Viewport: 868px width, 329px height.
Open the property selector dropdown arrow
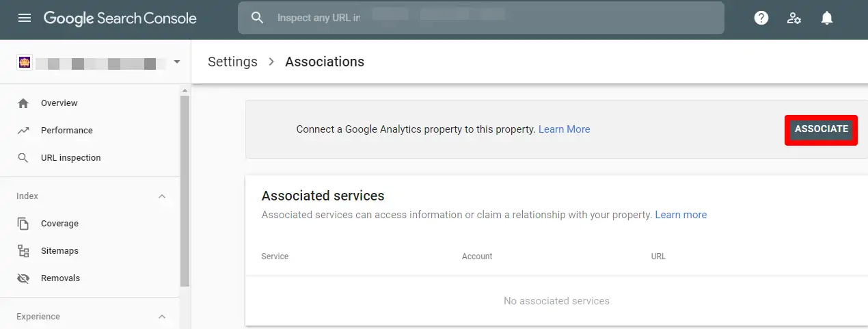177,62
